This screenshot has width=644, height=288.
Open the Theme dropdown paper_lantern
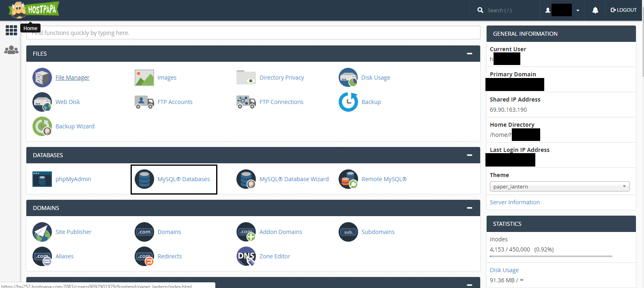(x=560, y=186)
